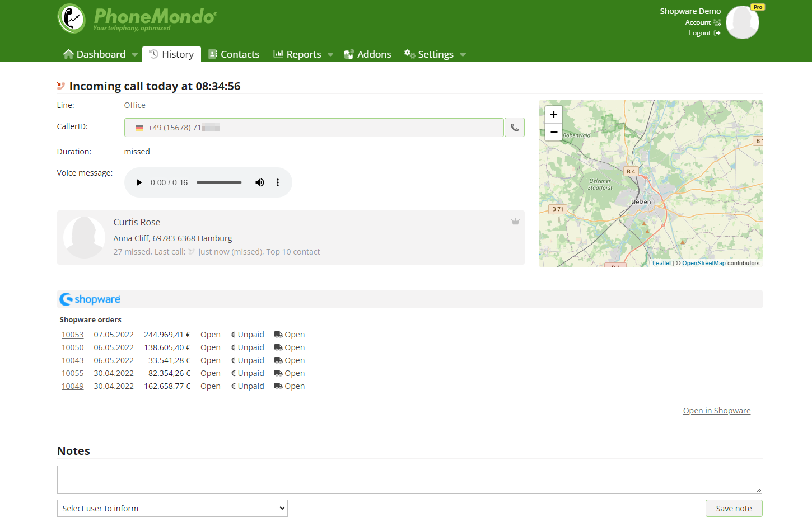812x531 pixels.
Task: Click the Shopware logo
Action: click(x=90, y=299)
